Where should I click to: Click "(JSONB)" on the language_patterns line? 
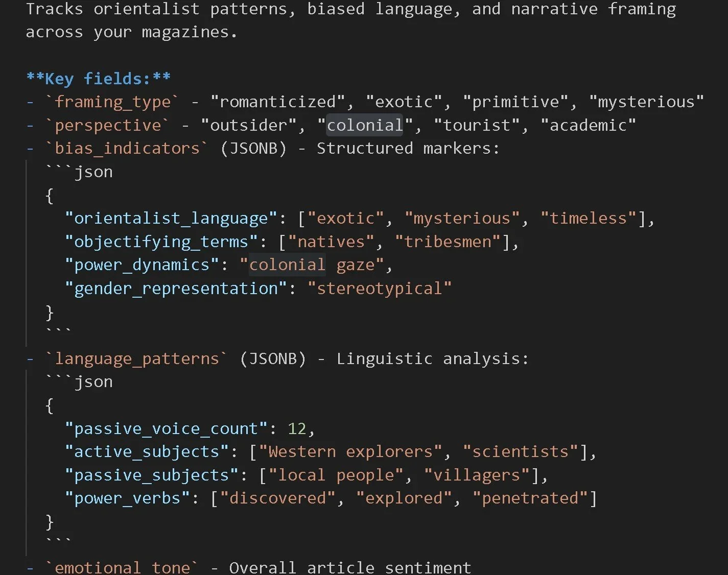coord(273,358)
